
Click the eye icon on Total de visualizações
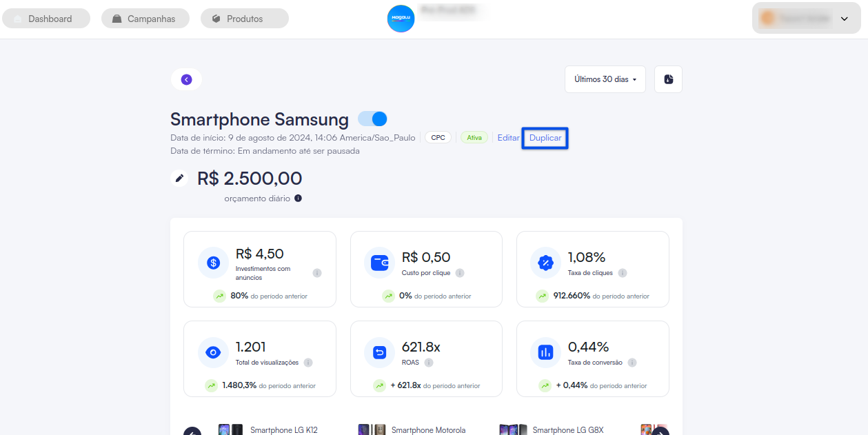(x=213, y=352)
